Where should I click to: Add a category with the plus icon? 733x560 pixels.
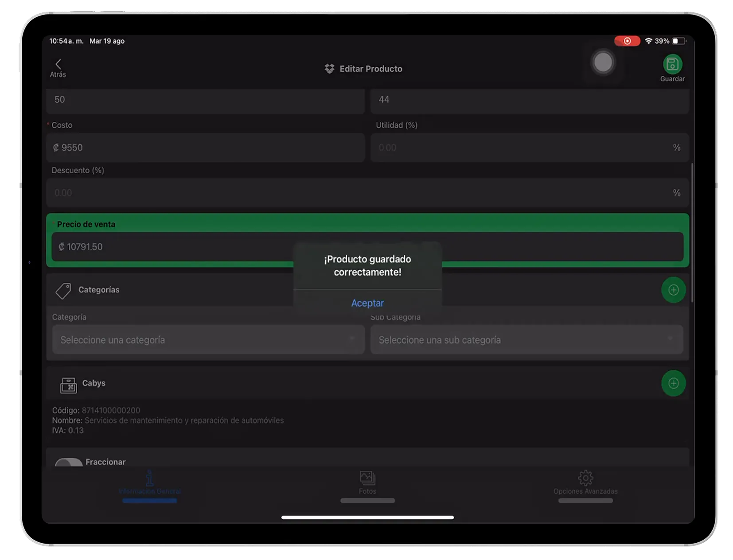[x=673, y=290]
